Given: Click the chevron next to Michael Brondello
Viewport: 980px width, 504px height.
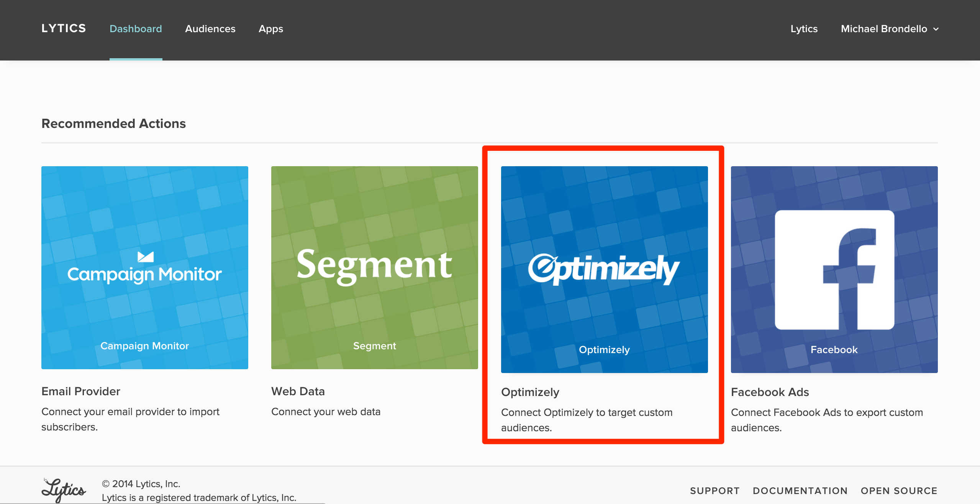Looking at the screenshot, I should pos(936,29).
